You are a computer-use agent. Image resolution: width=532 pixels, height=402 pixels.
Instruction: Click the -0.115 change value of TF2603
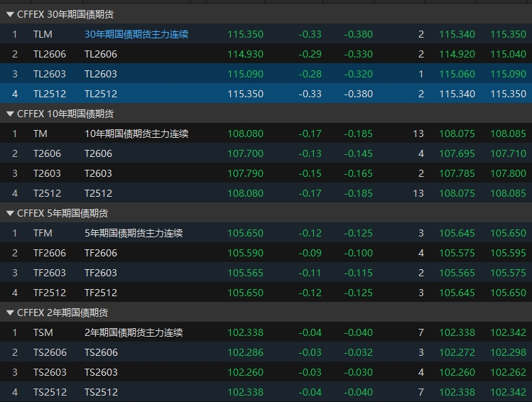click(x=358, y=273)
